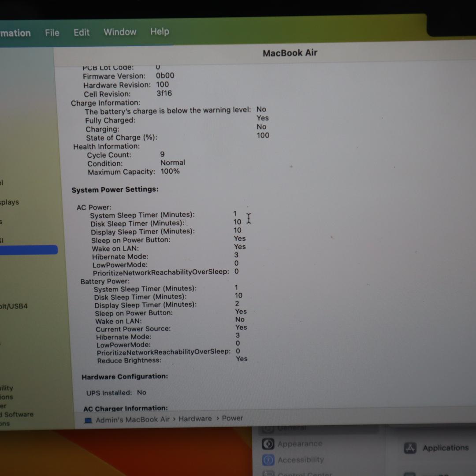Viewport: 476px width, 476px height.
Task: Click the State of Charge (%) label
Action: point(122,138)
